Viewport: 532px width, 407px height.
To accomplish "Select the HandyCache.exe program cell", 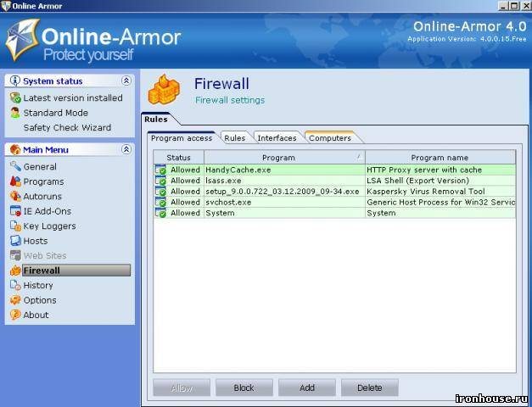I will point(284,170).
